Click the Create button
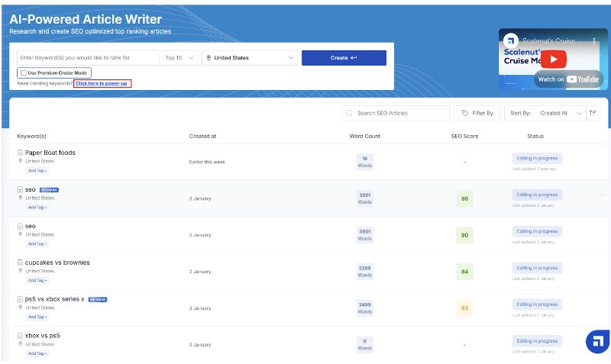 point(344,58)
